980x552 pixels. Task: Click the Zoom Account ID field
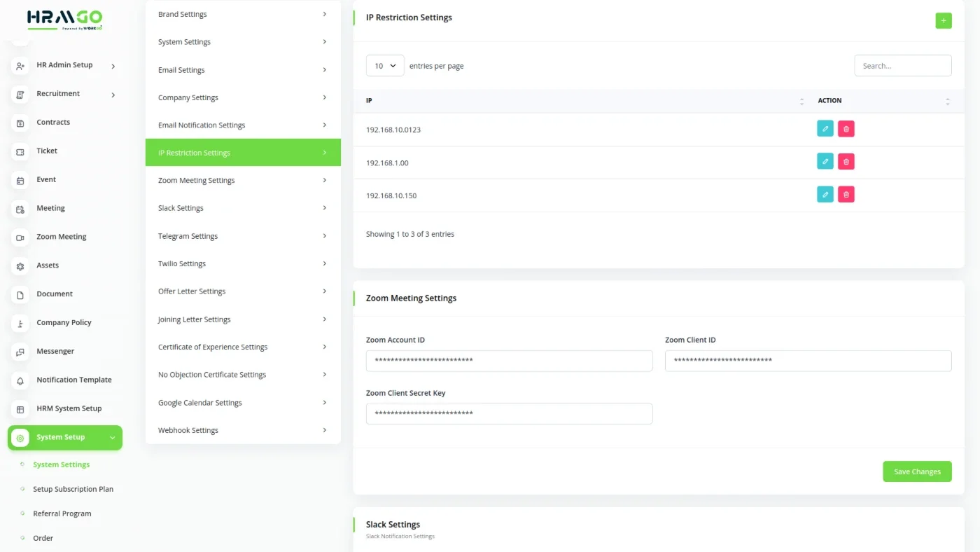[509, 361]
